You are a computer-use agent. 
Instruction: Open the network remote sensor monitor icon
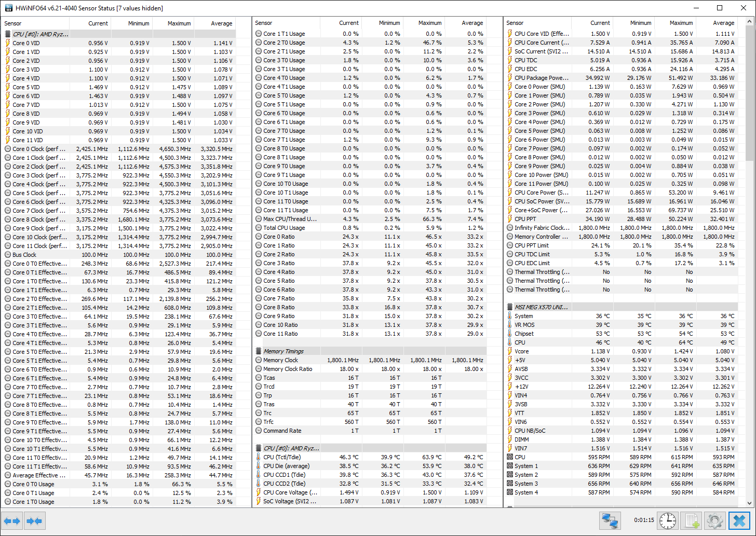(x=609, y=520)
